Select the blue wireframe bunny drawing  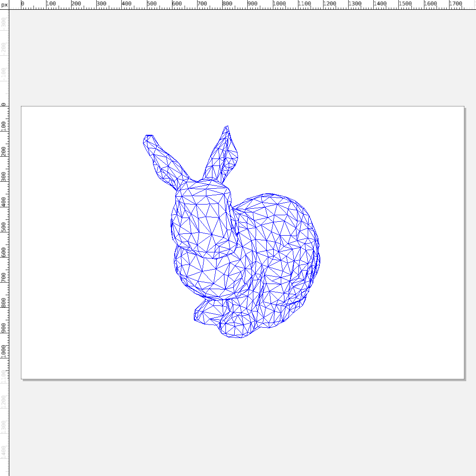click(231, 231)
